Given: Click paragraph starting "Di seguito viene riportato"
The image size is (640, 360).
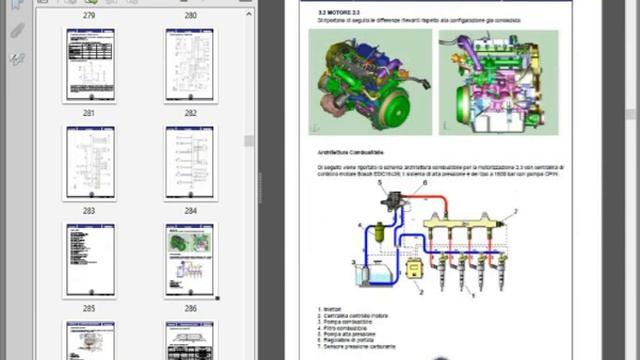Looking at the screenshot, I should (x=441, y=171).
